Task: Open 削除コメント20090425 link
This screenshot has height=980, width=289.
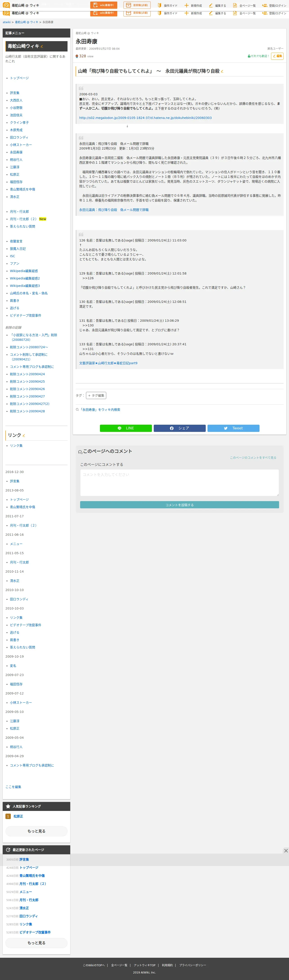Action: pos(27,382)
